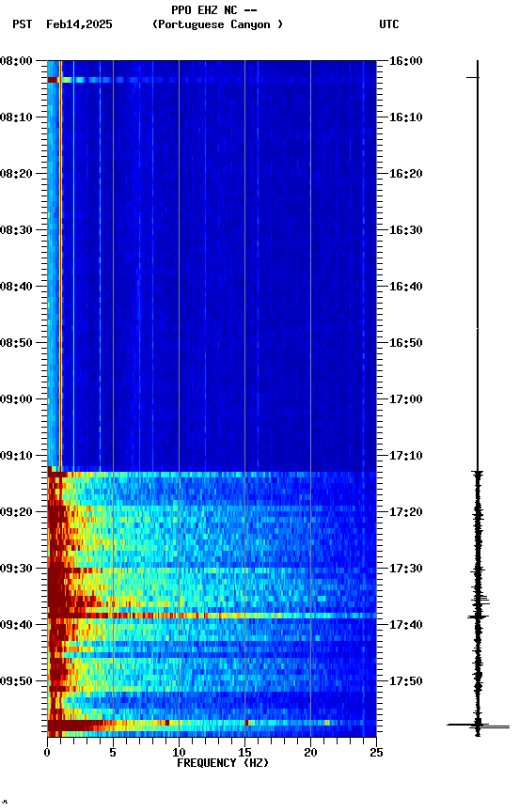Click the 17:40 UTC time label
Screen dimensions: 519x812
pos(406,626)
